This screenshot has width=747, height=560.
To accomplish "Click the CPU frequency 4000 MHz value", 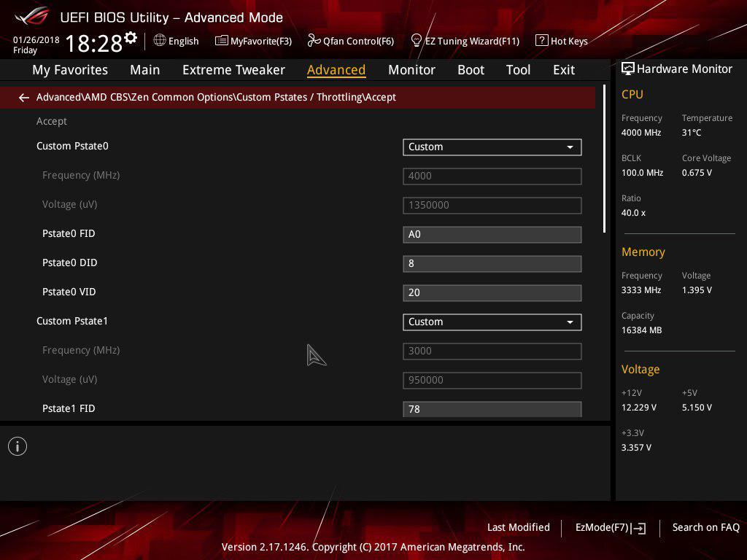I will coord(641,133).
